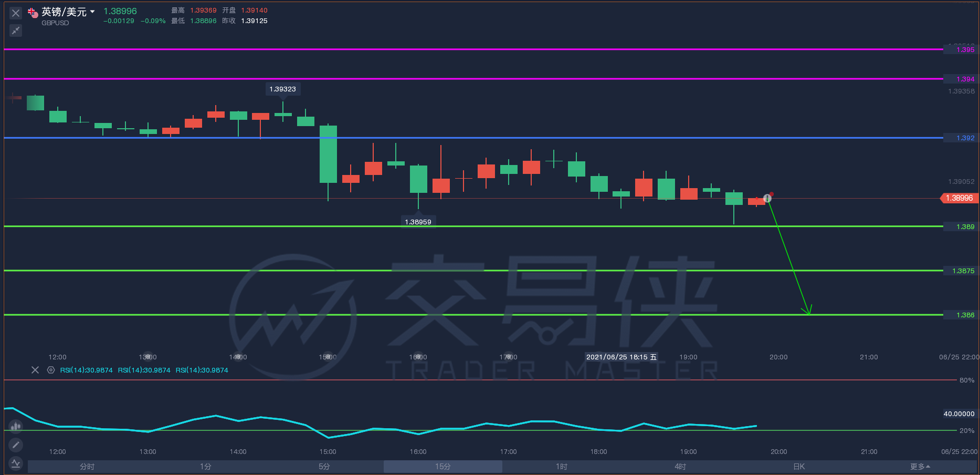Switch to the 4时 timeframe tab

point(680,467)
